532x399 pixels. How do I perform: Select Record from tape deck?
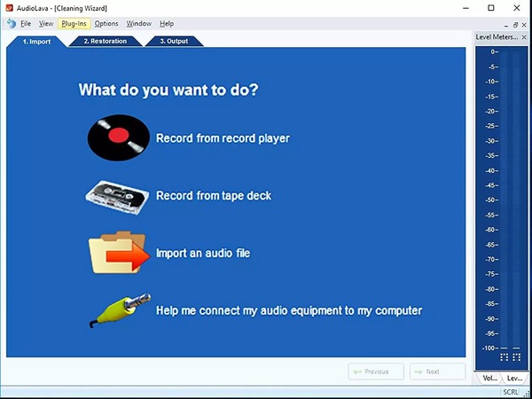(x=214, y=195)
